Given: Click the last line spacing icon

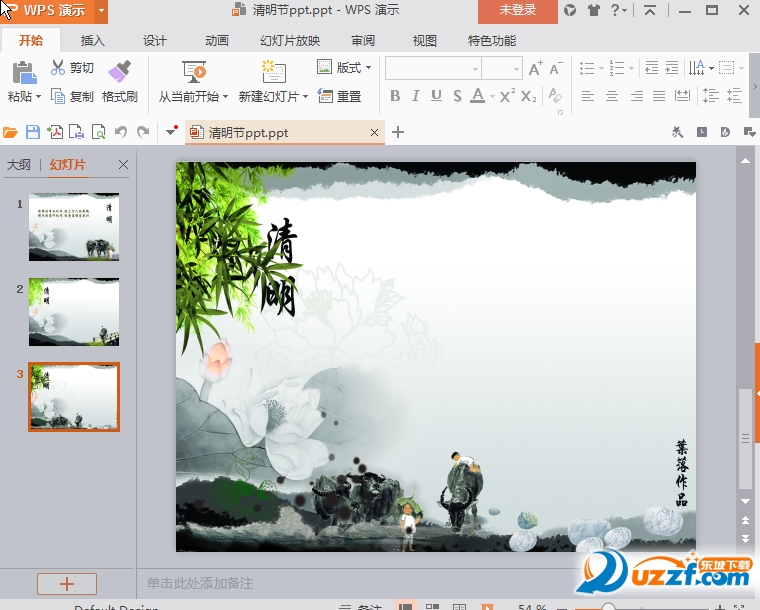Looking at the screenshot, I should [x=734, y=95].
